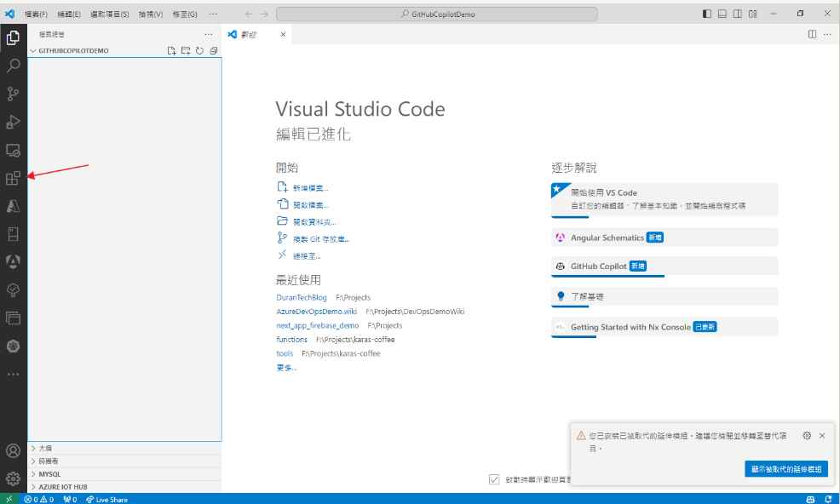Open explorer panel more actions ellipsis
840x504 pixels.
point(209,34)
